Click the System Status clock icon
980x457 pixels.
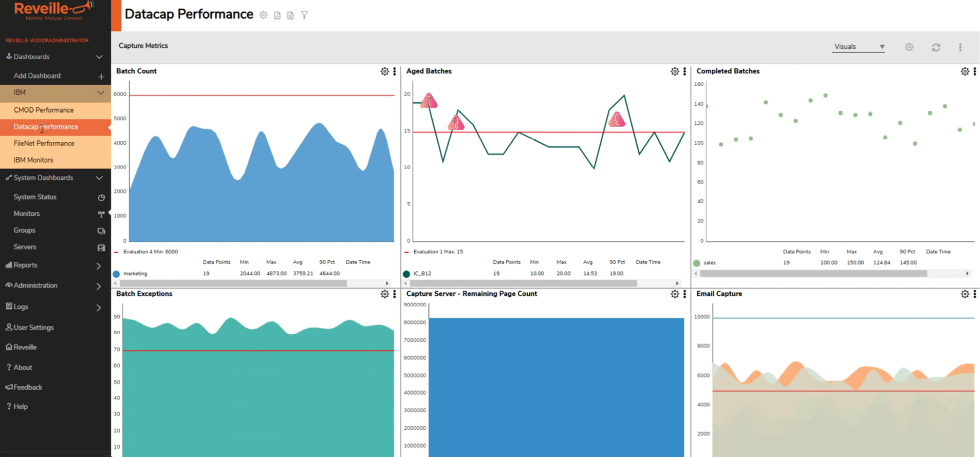(x=101, y=197)
